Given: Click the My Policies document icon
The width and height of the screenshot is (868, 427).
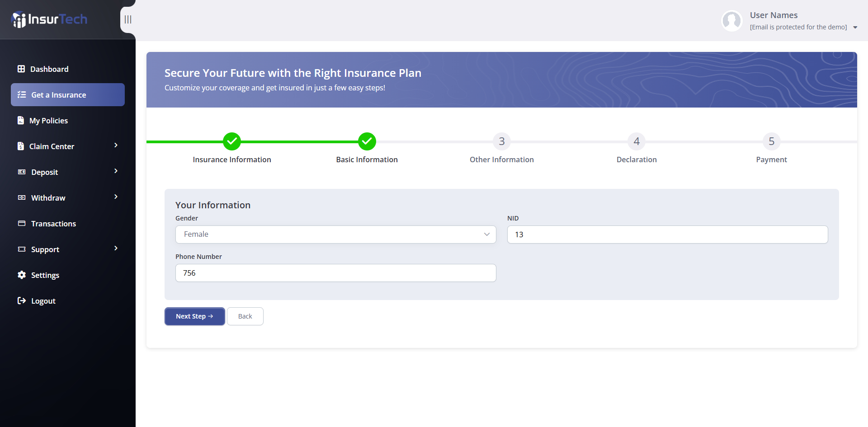Looking at the screenshot, I should (x=21, y=120).
